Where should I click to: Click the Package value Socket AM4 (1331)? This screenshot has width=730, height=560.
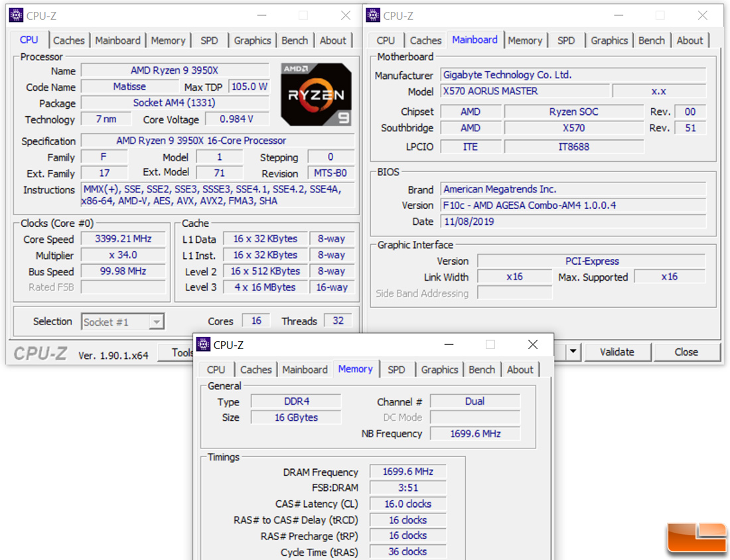(175, 103)
